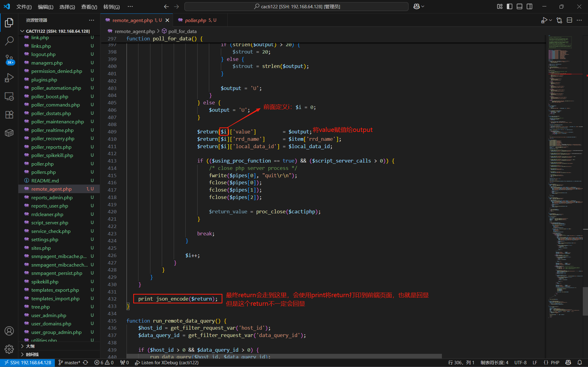The height and width of the screenshot is (367, 588).
Task: Click the synchronize changes icon
Action: [85, 363]
